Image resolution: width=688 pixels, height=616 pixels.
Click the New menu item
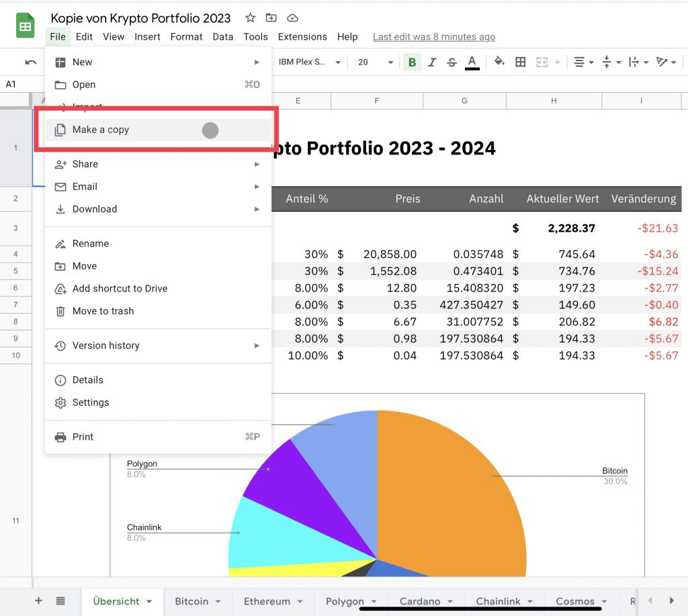pyautogui.click(x=158, y=62)
